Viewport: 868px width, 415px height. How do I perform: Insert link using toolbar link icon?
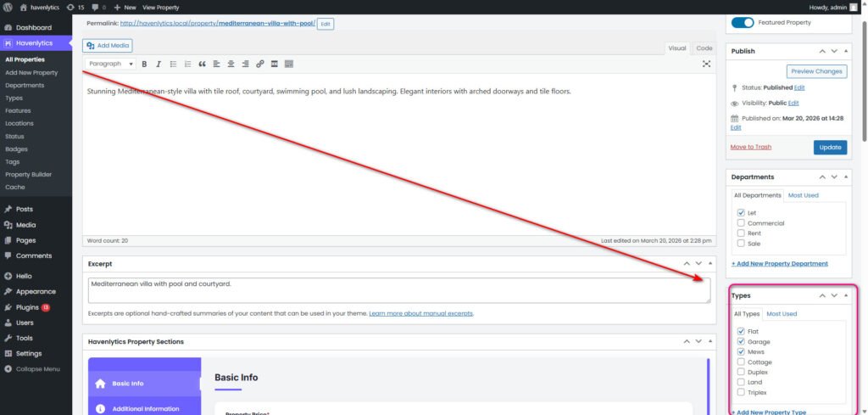pyautogui.click(x=260, y=64)
